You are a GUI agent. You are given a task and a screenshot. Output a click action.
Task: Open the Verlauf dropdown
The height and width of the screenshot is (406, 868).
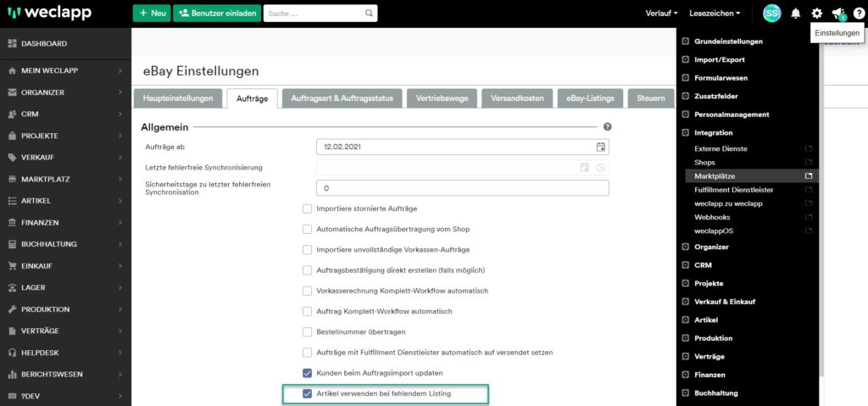661,14
